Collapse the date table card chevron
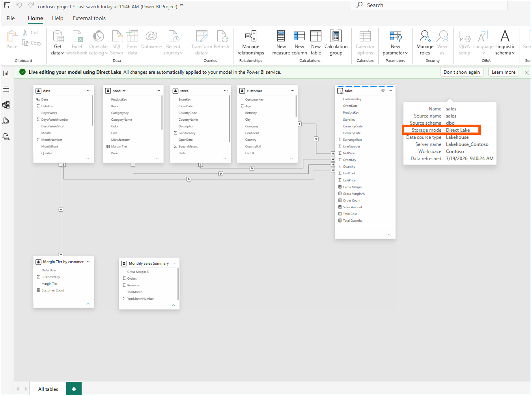 pyautogui.click(x=88, y=159)
